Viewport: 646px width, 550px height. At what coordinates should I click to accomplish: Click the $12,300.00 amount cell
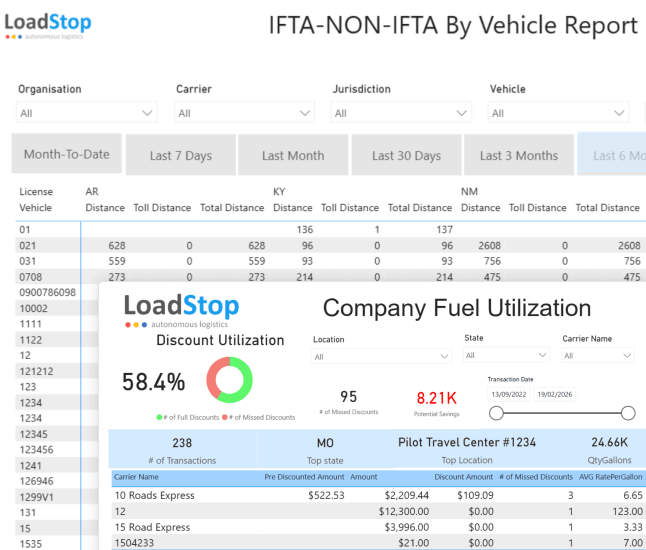coord(404,511)
